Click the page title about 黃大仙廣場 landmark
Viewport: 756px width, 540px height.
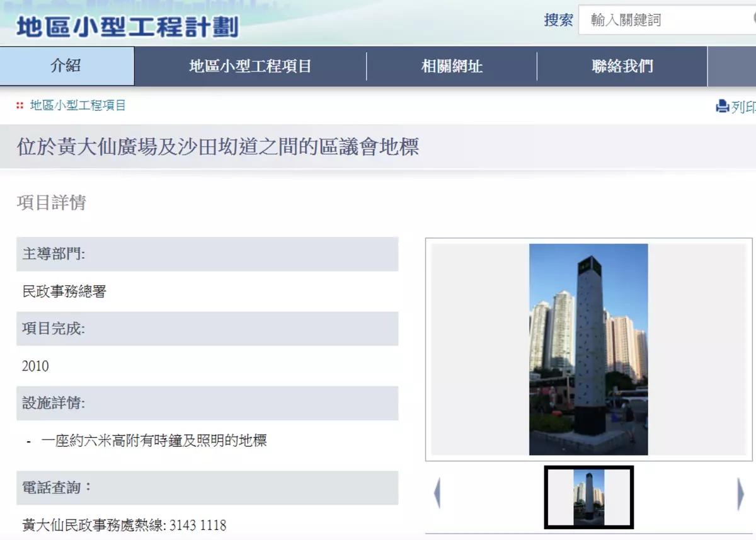click(218, 147)
